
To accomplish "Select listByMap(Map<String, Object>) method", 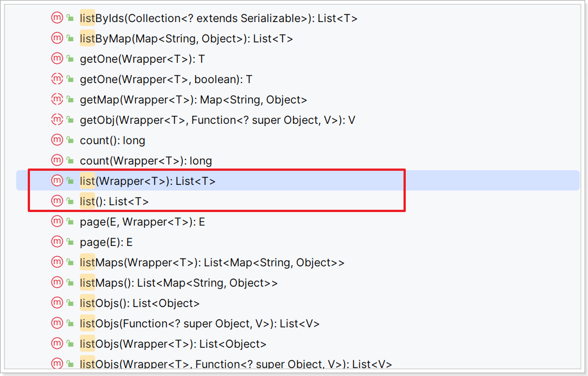I will tap(186, 38).
